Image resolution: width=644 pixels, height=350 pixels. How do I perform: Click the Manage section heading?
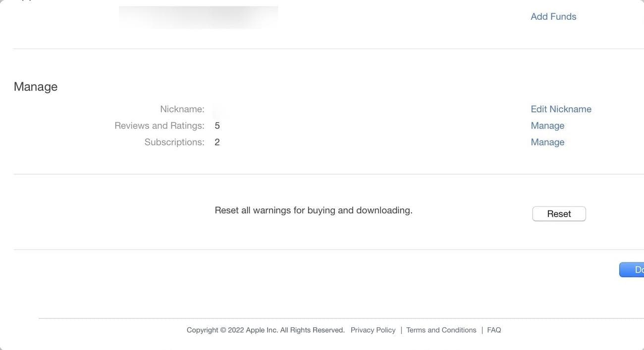(36, 87)
